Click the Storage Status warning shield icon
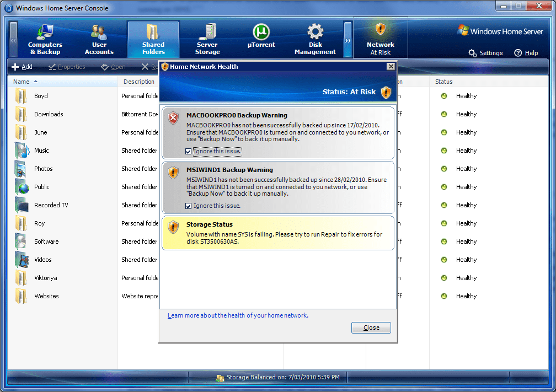This screenshot has width=556, height=392. 173,227
